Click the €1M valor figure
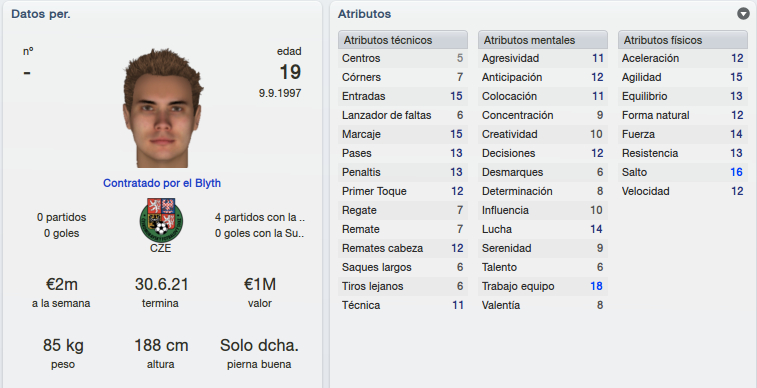757x388 pixels. coord(260,284)
